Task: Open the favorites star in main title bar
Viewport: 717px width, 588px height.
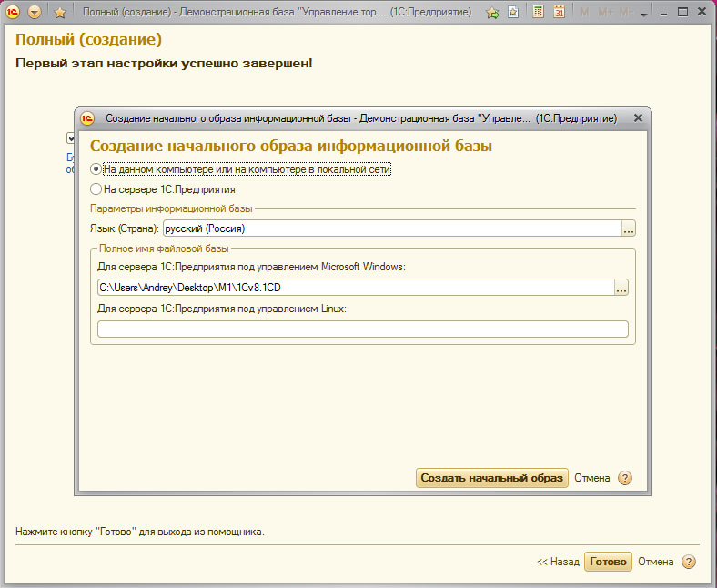Action: (59, 13)
